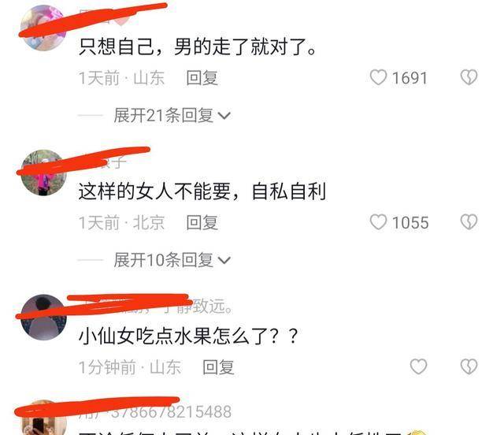Like the 小仙女吃点水果 comment

coord(418,366)
